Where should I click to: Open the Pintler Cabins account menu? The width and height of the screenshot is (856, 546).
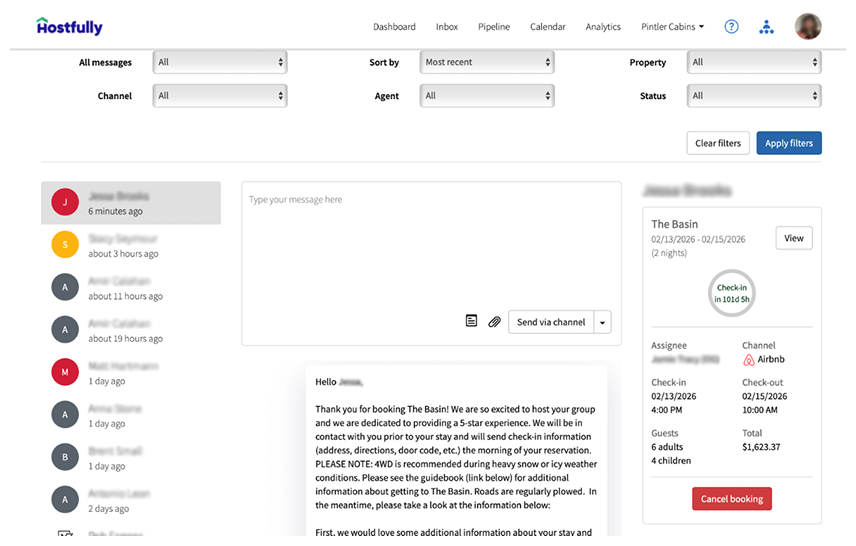(672, 27)
